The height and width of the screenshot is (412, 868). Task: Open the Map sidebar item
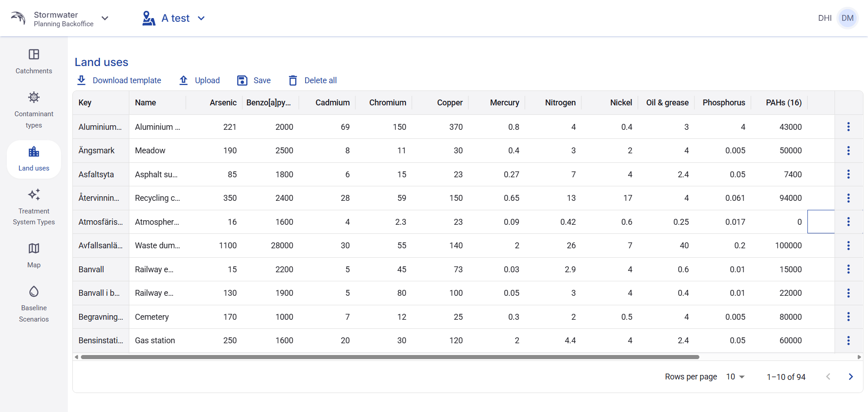tap(34, 256)
